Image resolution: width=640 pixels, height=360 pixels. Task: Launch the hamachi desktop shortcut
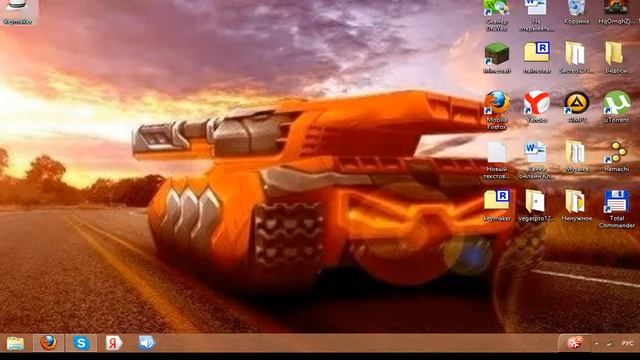[x=616, y=156]
